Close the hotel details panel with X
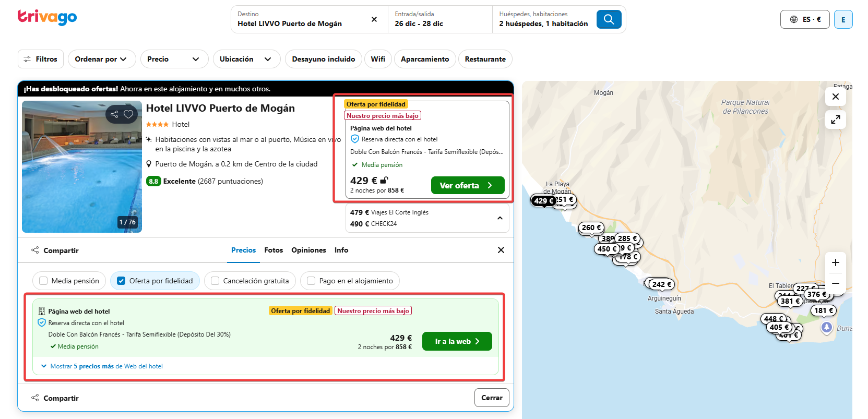The height and width of the screenshot is (419, 868). 501,250
